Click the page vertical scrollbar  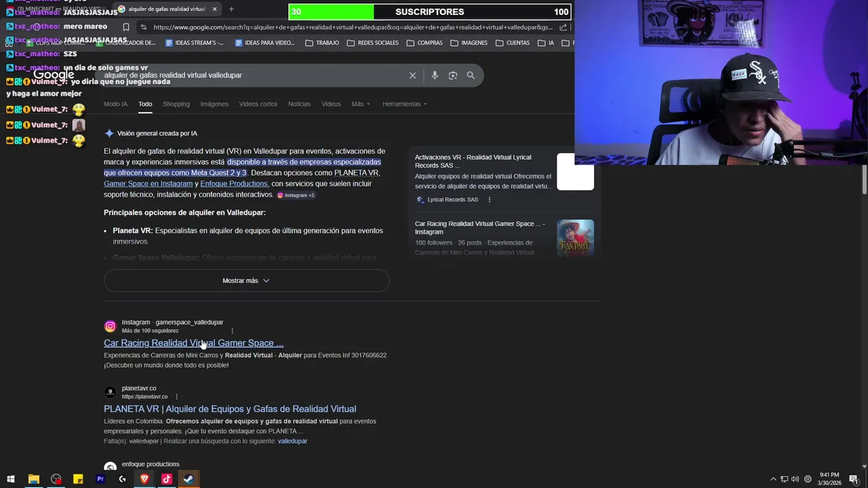(x=864, y=180)
